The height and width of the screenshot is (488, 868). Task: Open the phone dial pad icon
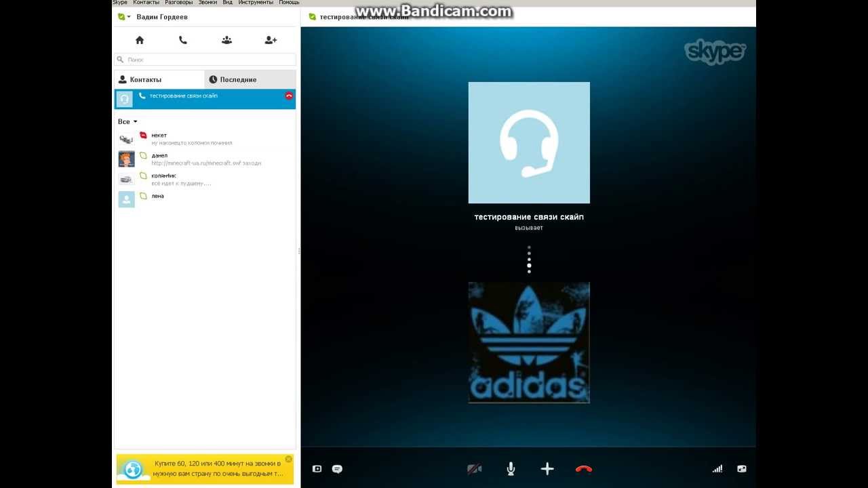(x=183, y=40)
